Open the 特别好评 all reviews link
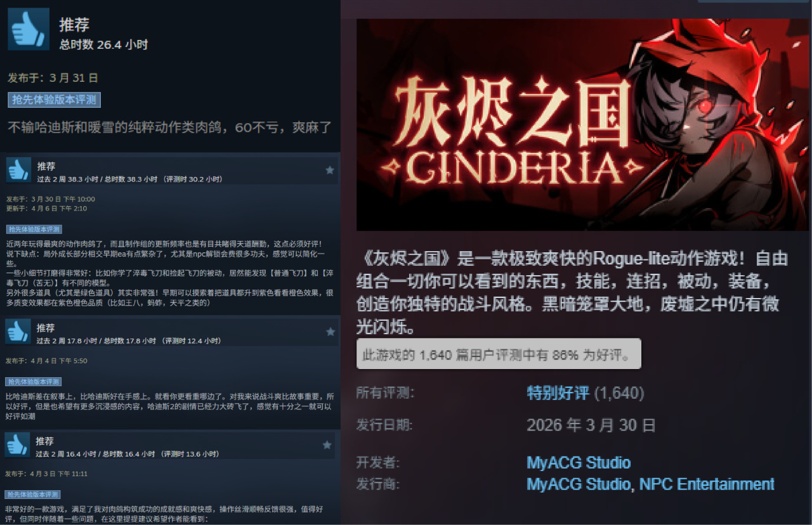This screenshot has height=525, width=812. click(x=558, y=393)
